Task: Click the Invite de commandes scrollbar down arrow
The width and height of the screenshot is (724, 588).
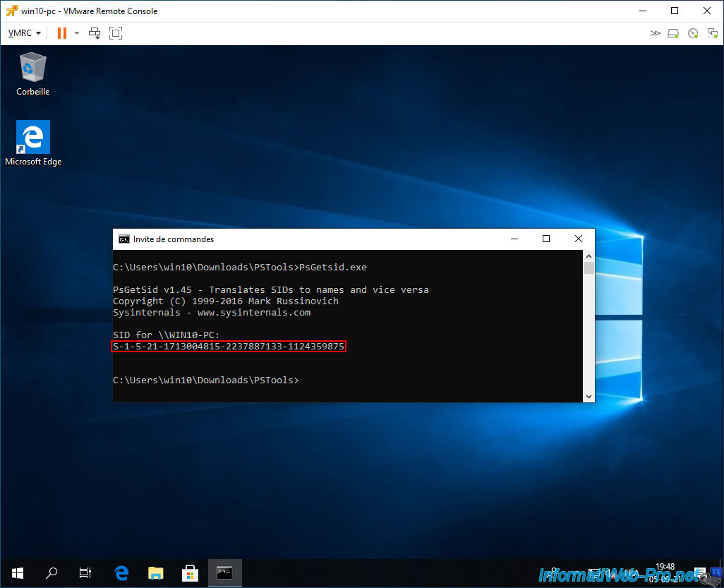Action: click(589, 397)
